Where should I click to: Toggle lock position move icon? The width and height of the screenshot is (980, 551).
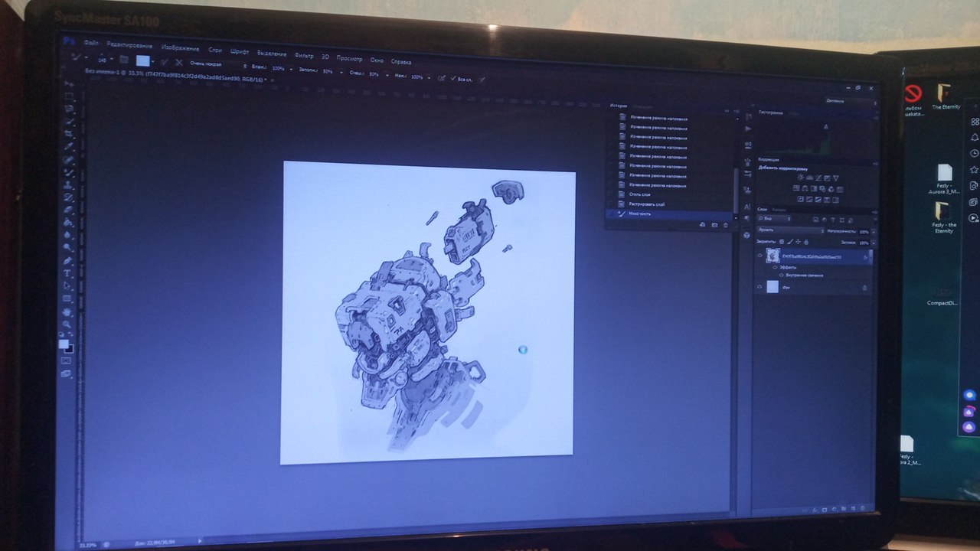[x=798, y=242]
